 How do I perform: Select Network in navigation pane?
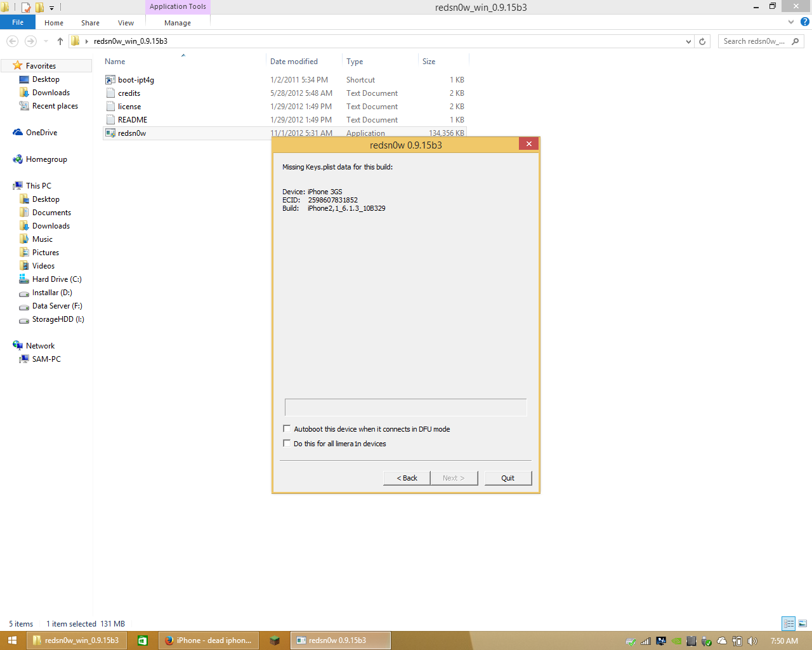40,346
